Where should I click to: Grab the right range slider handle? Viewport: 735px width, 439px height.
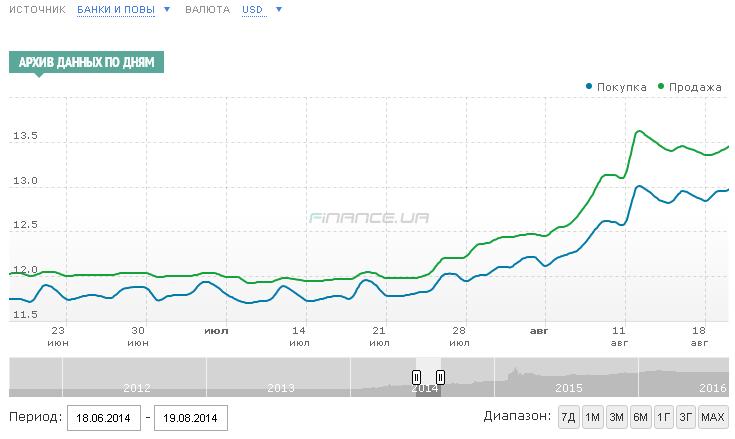440,377
